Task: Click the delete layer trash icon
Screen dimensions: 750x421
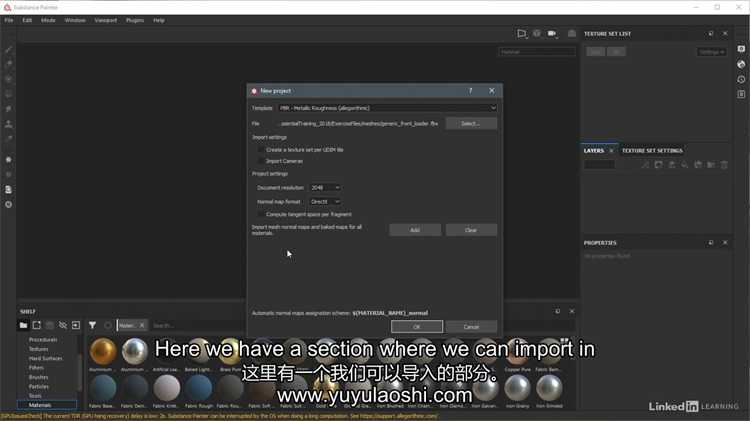Action: 724,165
